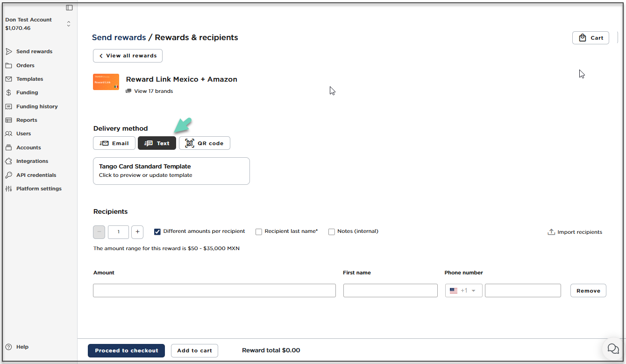
Task: Go to API credentials page
Action: 36,175
